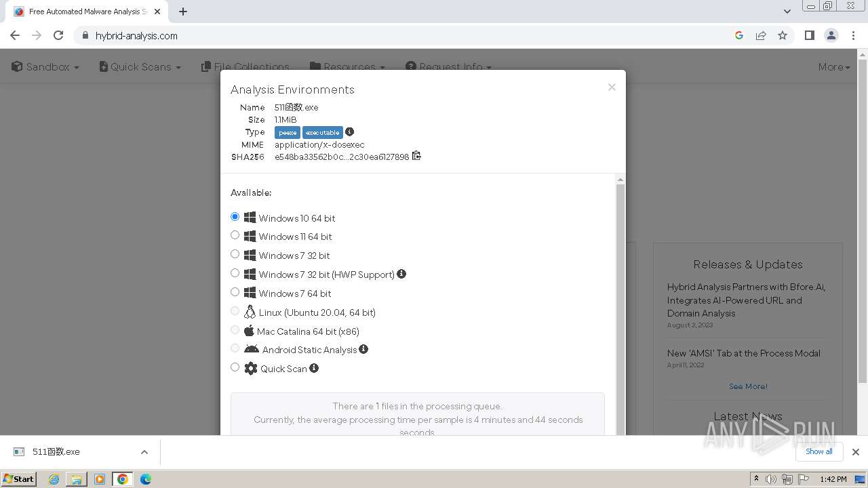Open the See More! link
This screenshot has height=488, width=868.
tap(748, 386)
